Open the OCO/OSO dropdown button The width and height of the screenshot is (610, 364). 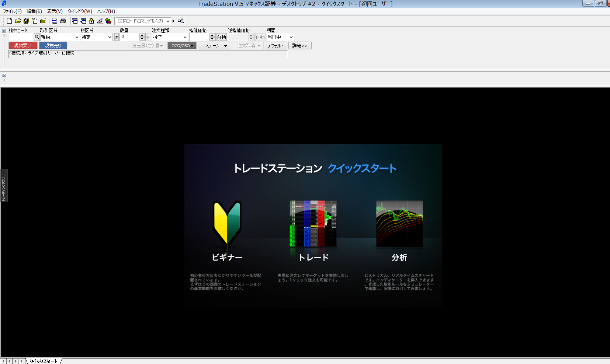click(182, 46)
